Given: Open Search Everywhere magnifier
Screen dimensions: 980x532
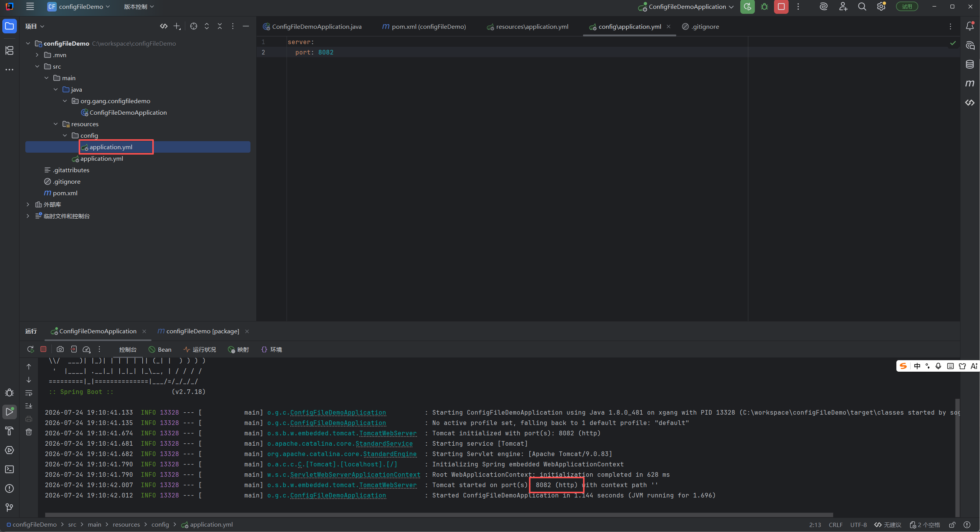Looking at the screenshot, I should pos(862,7).
